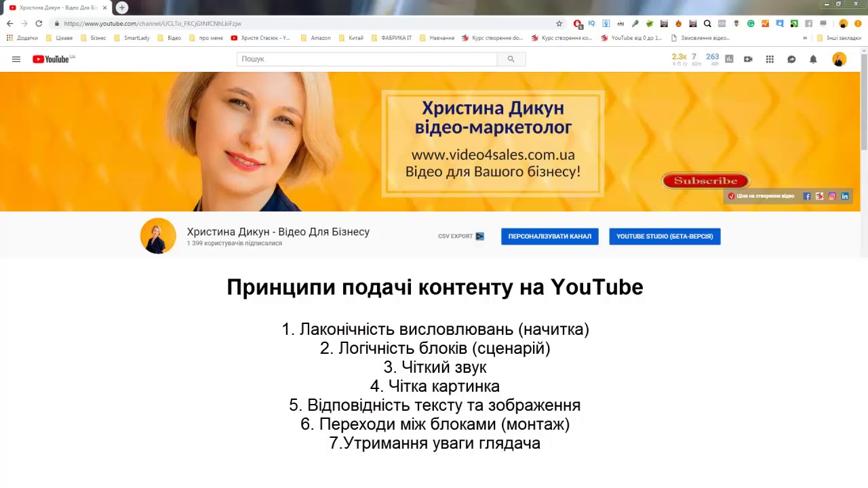Click the magnifier extension icon in toolbar
Viewport: 868px width, 488px height.
click(x=707, y=23)
